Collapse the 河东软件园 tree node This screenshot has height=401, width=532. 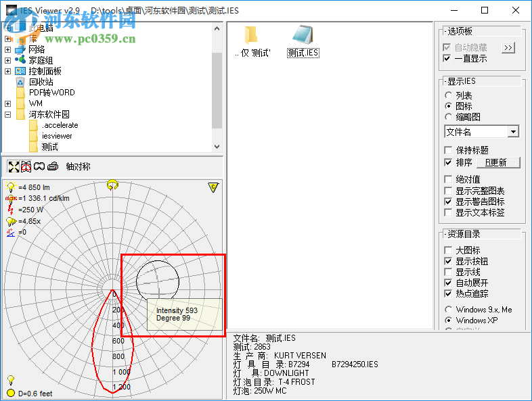[8, 114]
